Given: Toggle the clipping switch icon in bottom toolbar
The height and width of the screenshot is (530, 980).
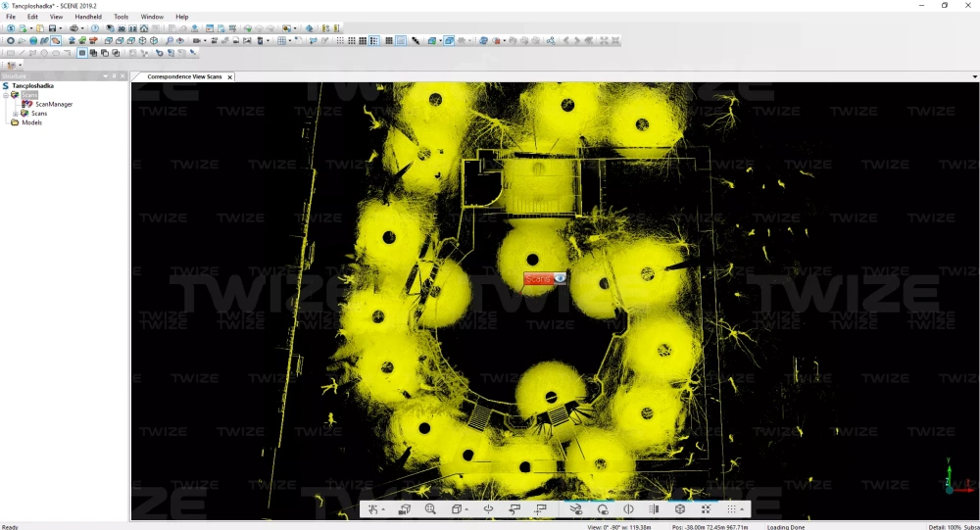Looking at the screenshot, I should point(575,509).
